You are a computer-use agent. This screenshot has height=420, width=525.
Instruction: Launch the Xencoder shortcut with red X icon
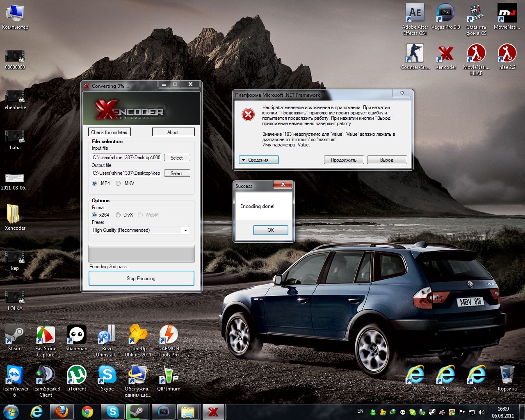[x=445, y=56]
